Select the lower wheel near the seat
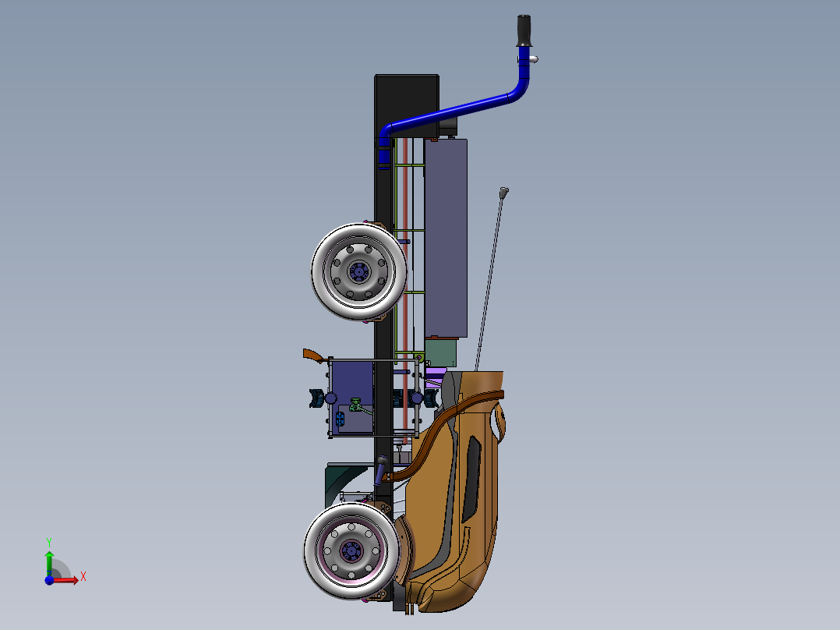 point(351,550)
